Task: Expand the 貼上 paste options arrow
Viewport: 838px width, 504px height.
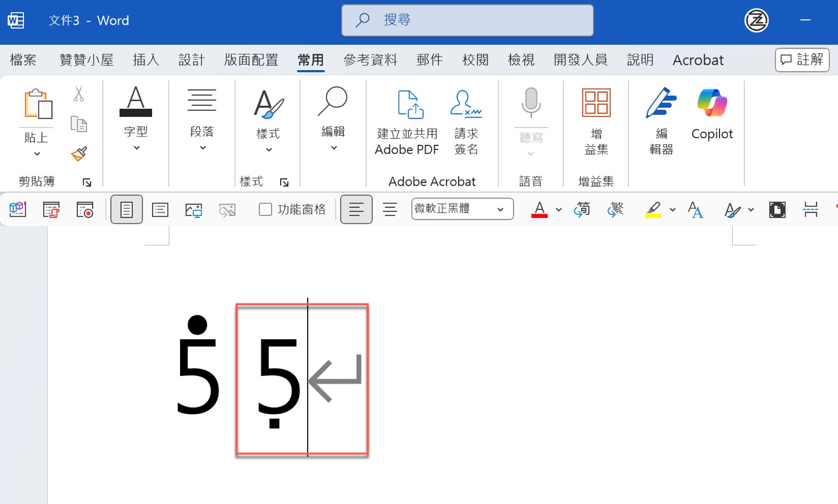Action: (x=37, y=154)
